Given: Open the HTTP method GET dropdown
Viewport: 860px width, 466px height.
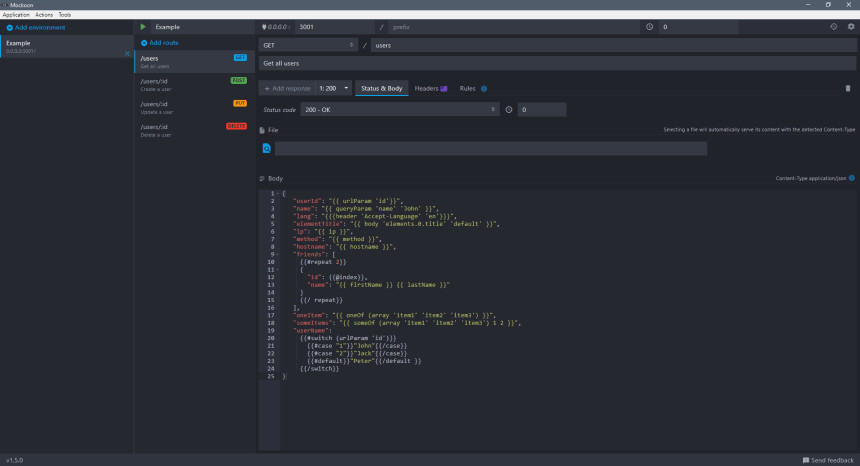Looking at the screenshot, I should (308, 46).
